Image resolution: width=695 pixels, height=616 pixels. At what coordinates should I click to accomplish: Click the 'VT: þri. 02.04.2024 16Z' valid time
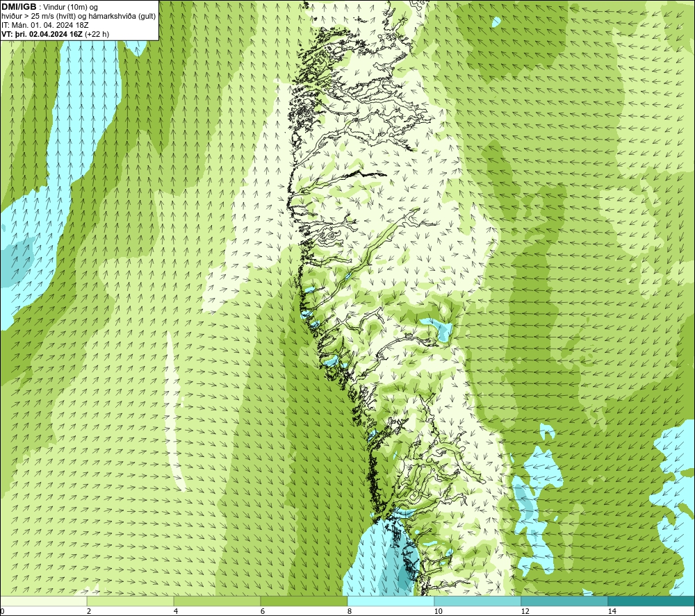(x=42, y=34)
